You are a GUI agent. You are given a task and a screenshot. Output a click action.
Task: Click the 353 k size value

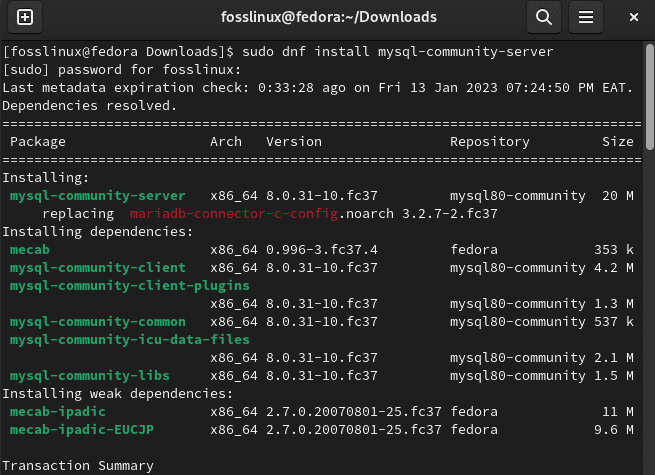tap(614, 250)
